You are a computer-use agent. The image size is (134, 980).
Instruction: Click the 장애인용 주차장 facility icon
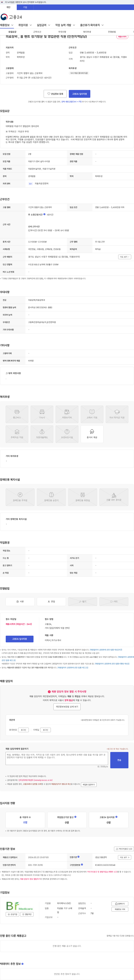point(20,497)
